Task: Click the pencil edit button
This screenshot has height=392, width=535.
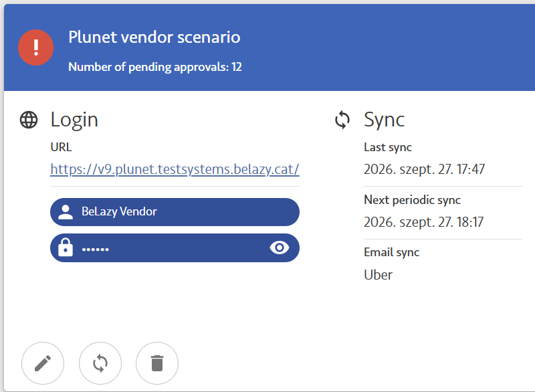Action: (x=43, y=363)
